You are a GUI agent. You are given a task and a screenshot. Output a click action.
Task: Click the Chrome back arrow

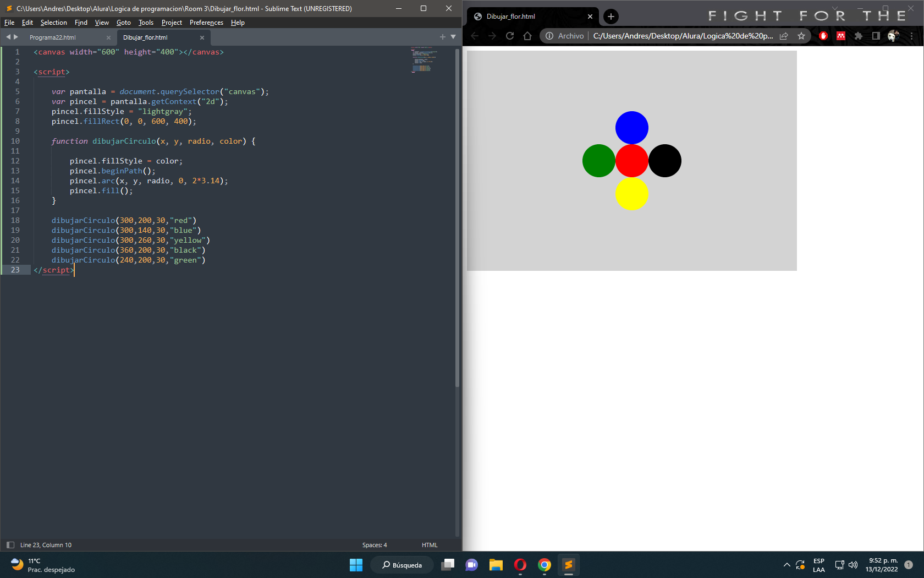(475, 36)
